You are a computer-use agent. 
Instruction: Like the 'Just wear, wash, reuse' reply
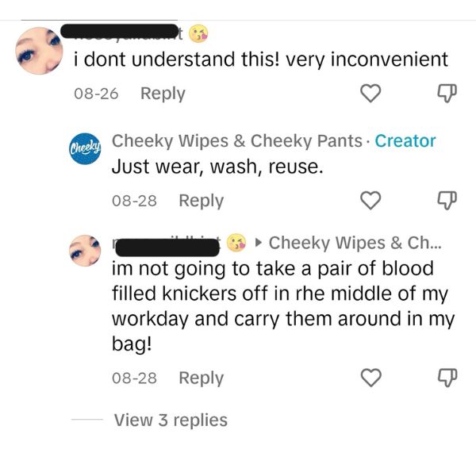(371, 202)
